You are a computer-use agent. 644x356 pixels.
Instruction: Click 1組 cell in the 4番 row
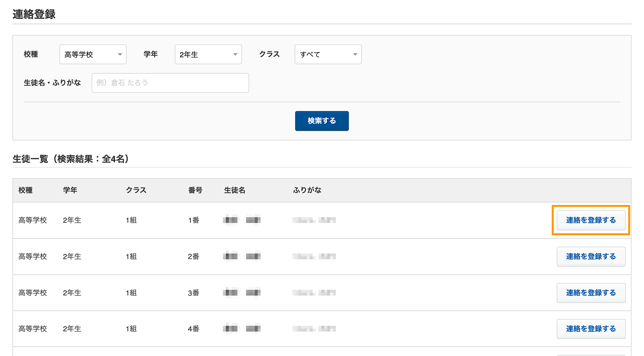[x=131, y=329]
